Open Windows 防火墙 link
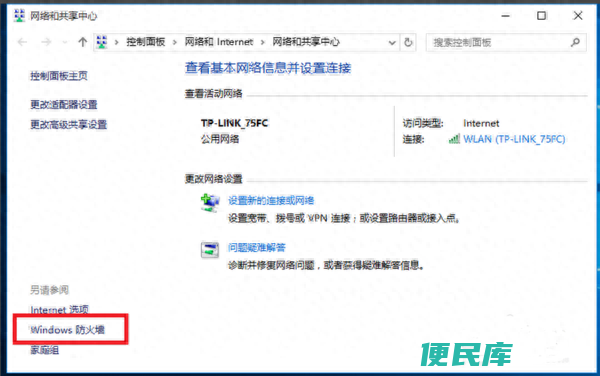The height and width of the screenshot is (376, 600). point(67,330)
